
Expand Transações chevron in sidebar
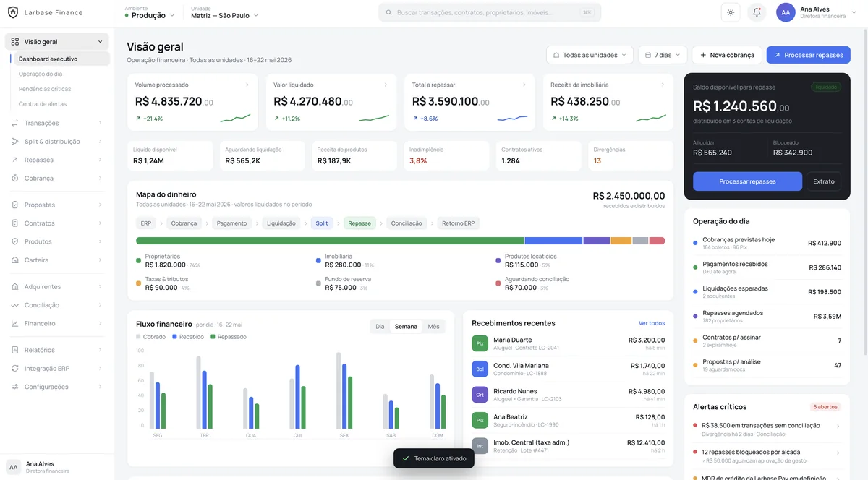(x=100, y=123)
